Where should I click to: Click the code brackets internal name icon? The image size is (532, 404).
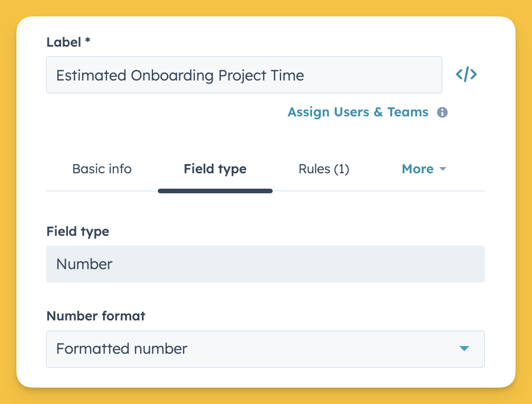tap(466, 74)
